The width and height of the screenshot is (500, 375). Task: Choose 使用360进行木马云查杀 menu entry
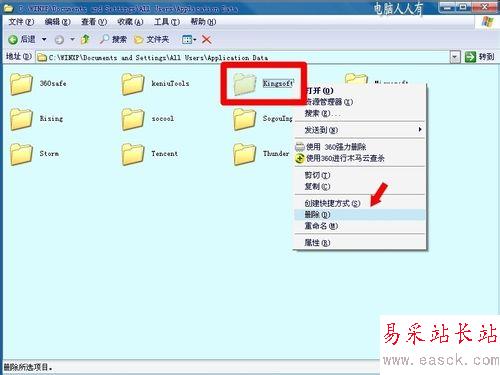pos(359,158)
